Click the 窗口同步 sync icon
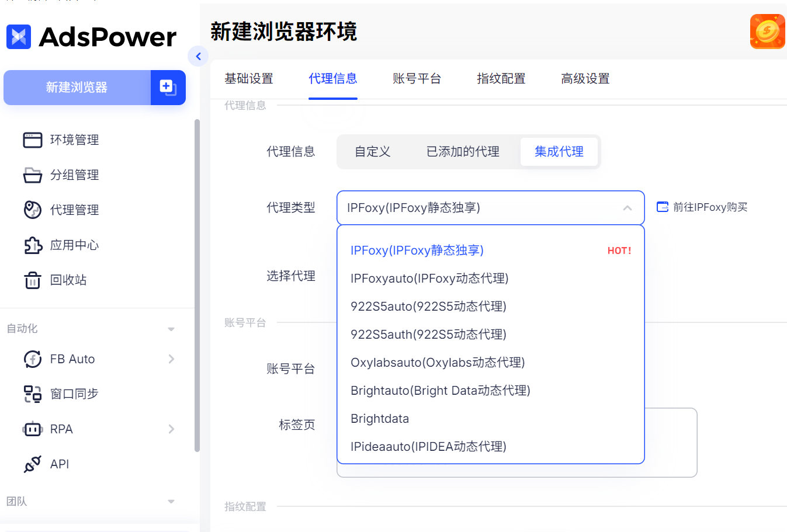Screen dimensions: 787x532 coord(33,394)
